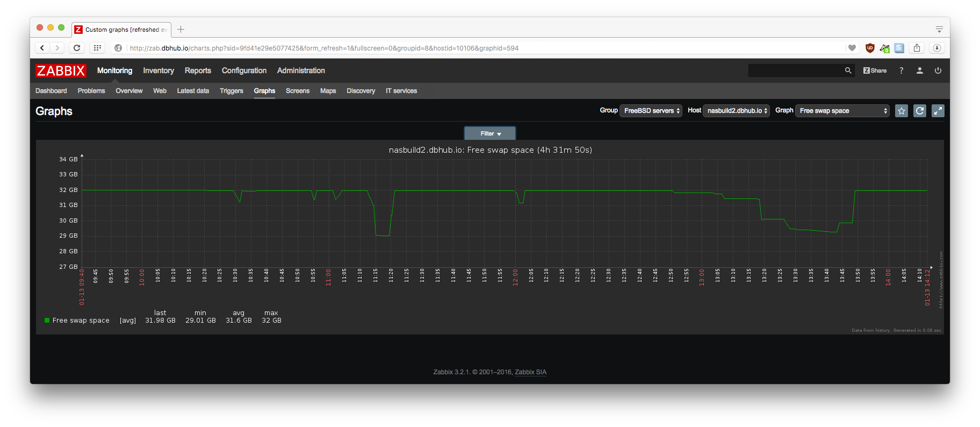Click the 11:00 time axis label

328,277
